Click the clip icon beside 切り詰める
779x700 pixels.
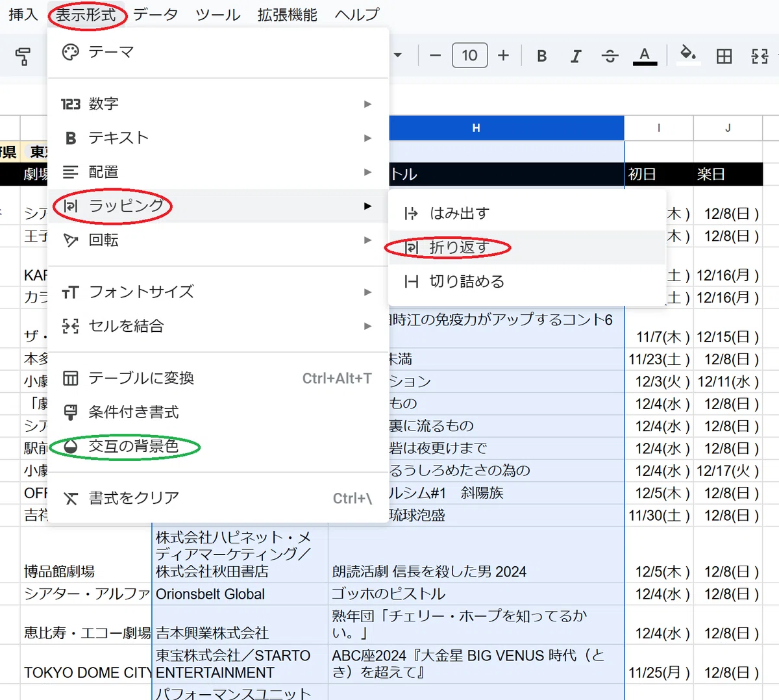coord(411,282)
